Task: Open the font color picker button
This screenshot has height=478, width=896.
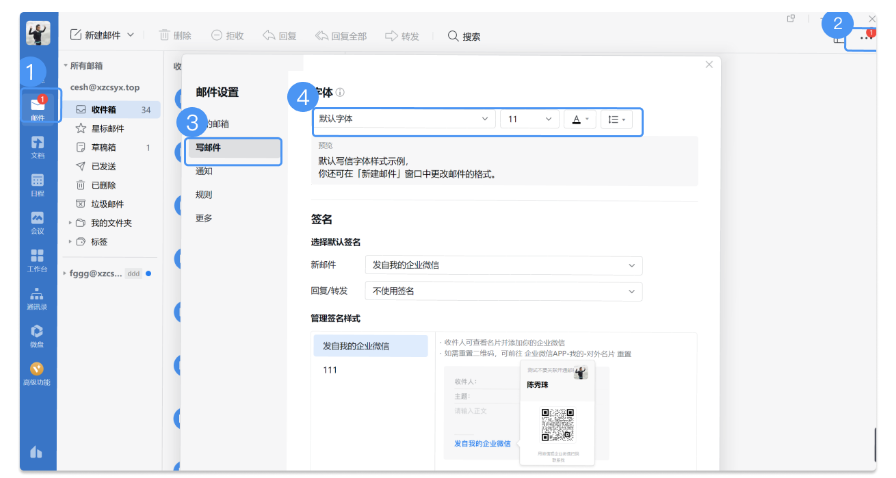Action: [578, 119]
